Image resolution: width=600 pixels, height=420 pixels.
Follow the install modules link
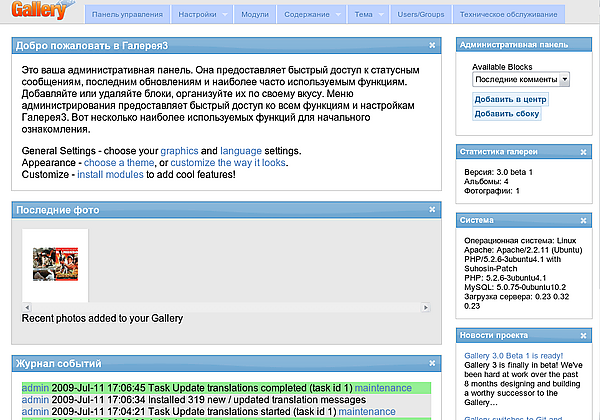pyautogui.click(x=110, y=174)
